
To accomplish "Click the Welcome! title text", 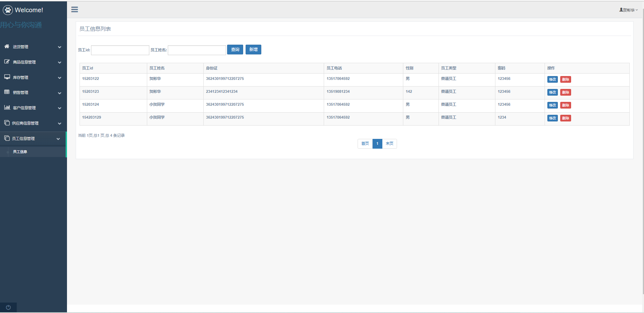I will tap(29, 10).
